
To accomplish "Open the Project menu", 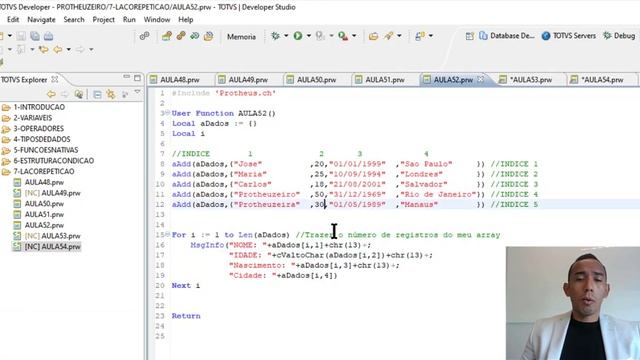I will pos(103,20).
